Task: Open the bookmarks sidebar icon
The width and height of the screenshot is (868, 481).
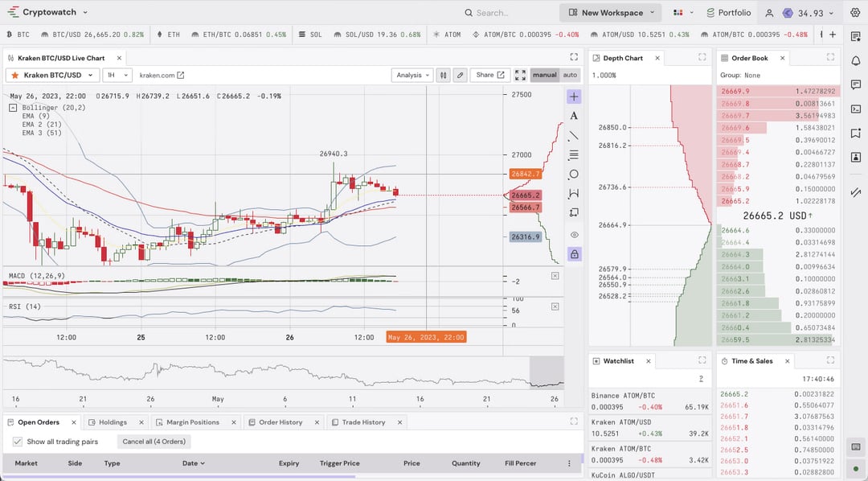Action: point(856,133)
